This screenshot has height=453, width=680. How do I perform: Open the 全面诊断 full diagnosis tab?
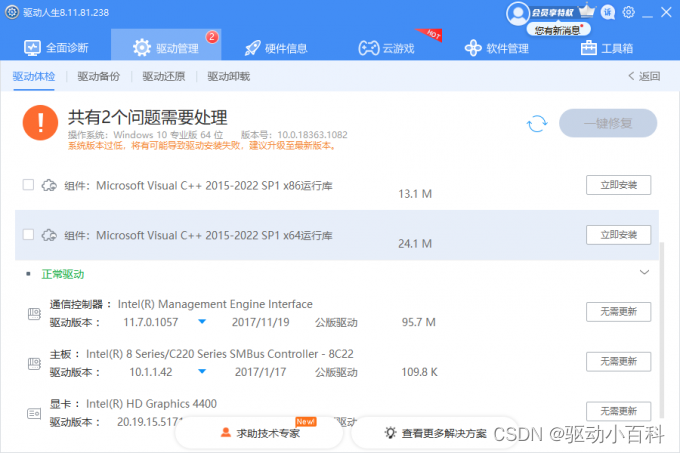(56, 48)
